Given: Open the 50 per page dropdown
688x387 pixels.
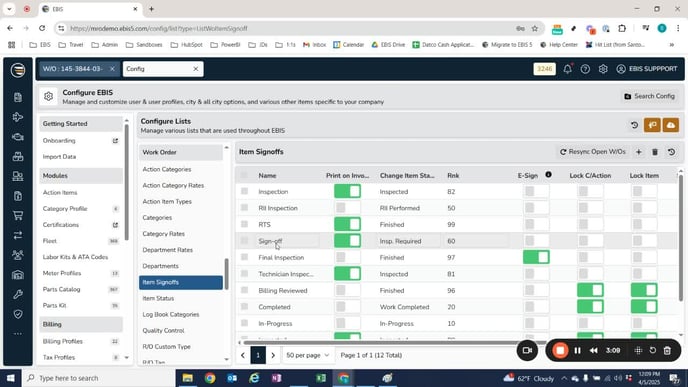Looking at the screenshot, I should [x=307, y=355].
